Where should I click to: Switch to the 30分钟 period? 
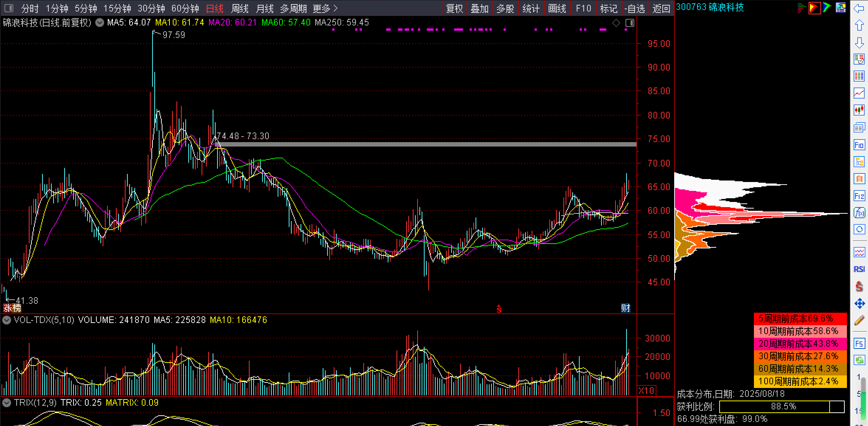[x=151, y=8]
